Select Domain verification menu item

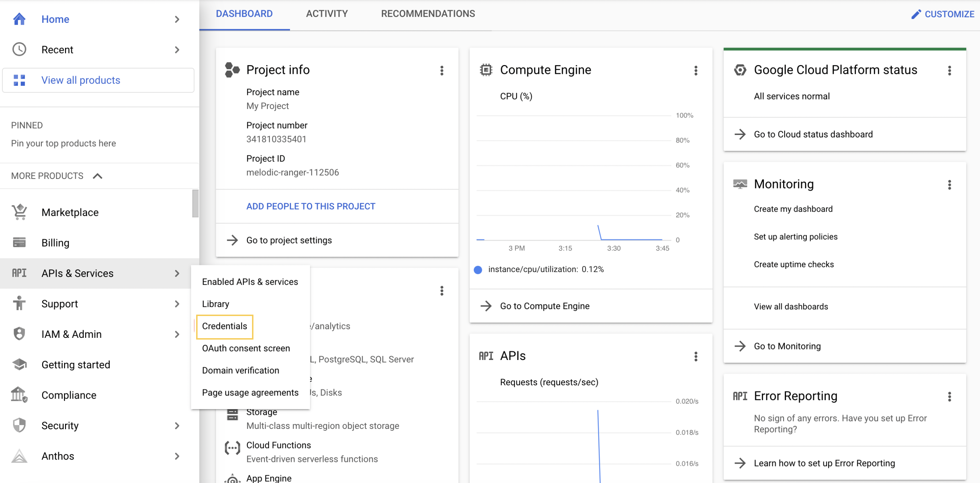[250, 370]
